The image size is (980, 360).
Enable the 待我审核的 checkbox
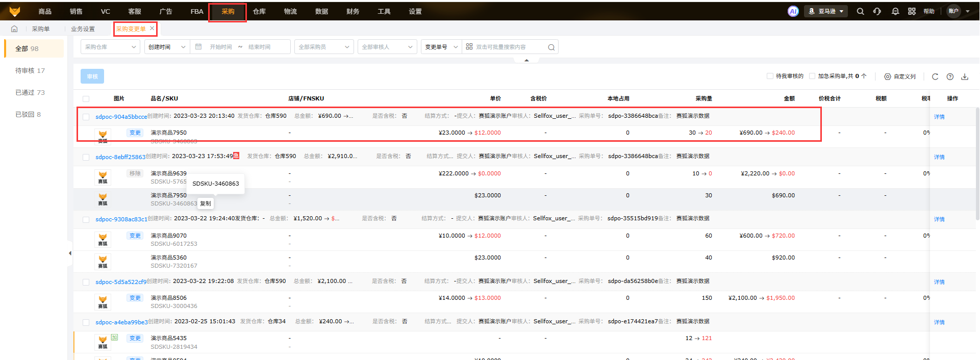(x=770, y=76)
